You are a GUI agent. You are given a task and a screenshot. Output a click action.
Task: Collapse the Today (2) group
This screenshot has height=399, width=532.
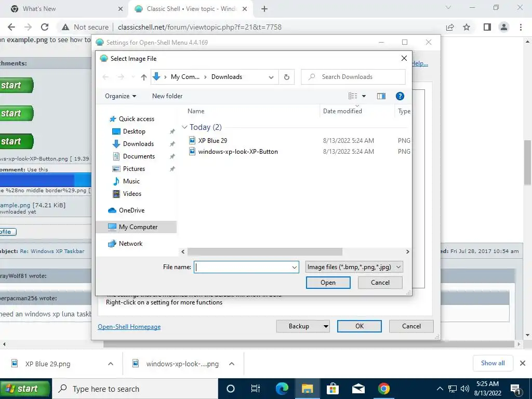point(184,127)
